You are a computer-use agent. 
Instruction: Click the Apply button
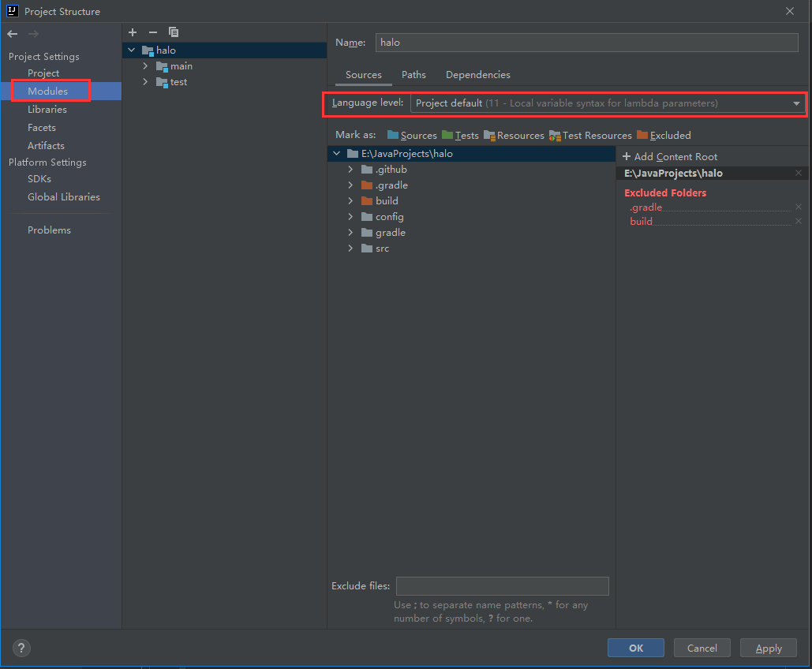click(x=769, y=648)
